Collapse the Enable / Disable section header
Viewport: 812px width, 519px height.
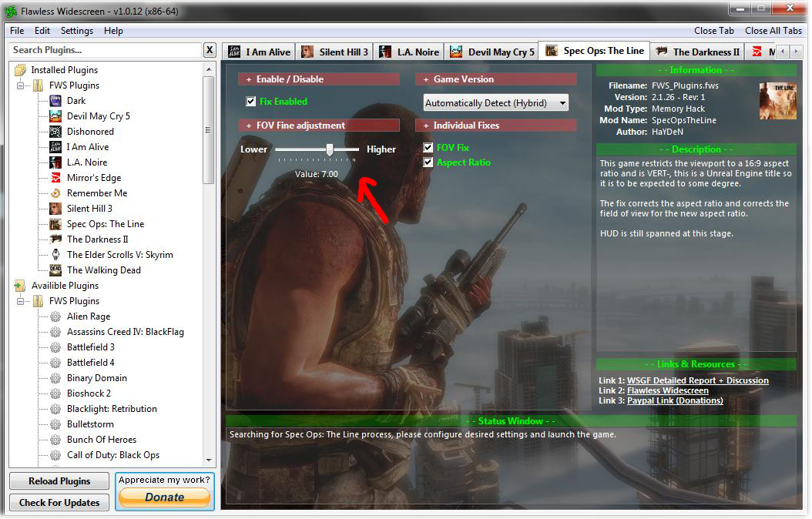[x=318, y=79]
